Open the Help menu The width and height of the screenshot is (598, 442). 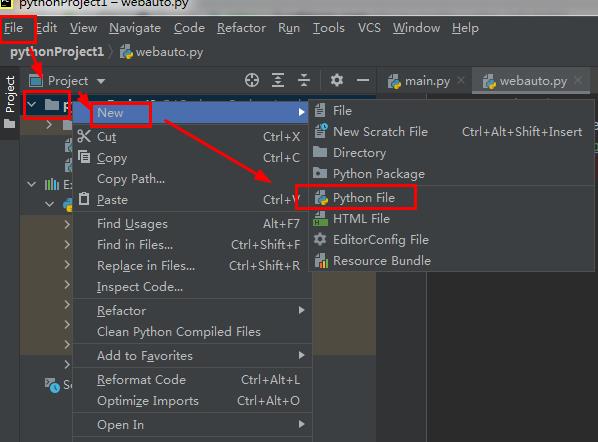pos(465,28)
